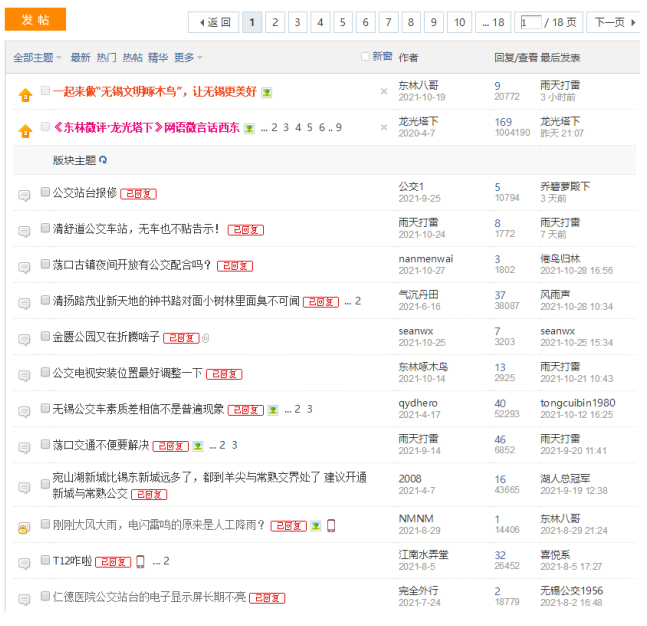
Task: Go to 下一页 next page
Action: tap(612, 22)
